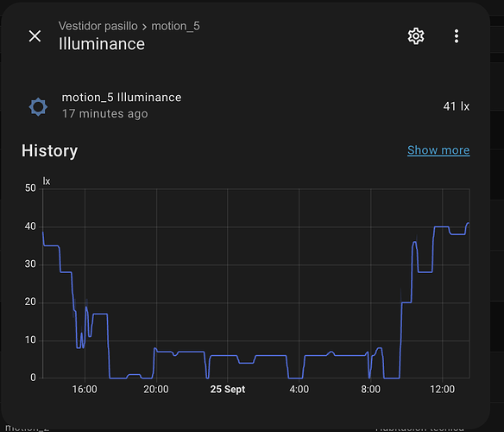This screenshot has width=504, height=432.
Task: Click the 40 y-axis label
Action: (x=30, y=226)
